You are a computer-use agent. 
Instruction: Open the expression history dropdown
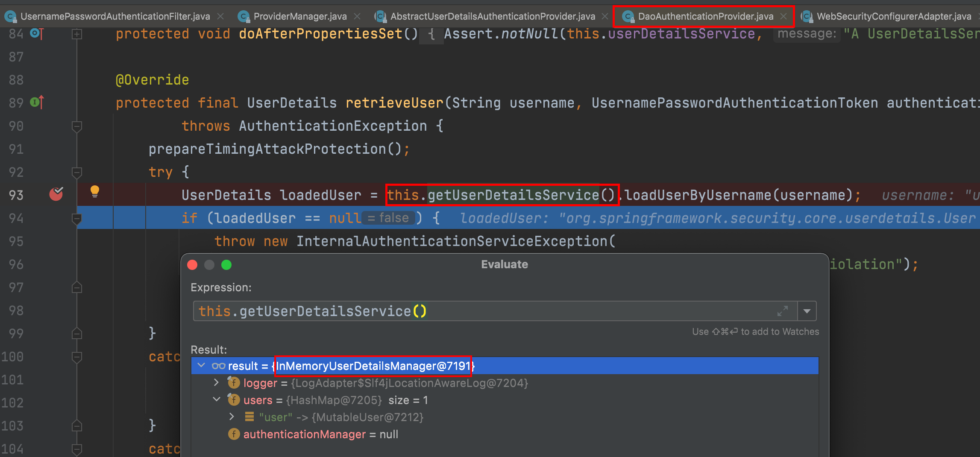pyautogui.click(x=807, y=311)
